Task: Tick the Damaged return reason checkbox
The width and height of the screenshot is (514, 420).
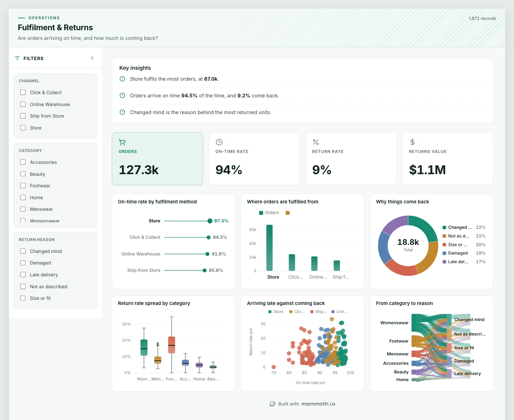Action: [x=23, y=263]
